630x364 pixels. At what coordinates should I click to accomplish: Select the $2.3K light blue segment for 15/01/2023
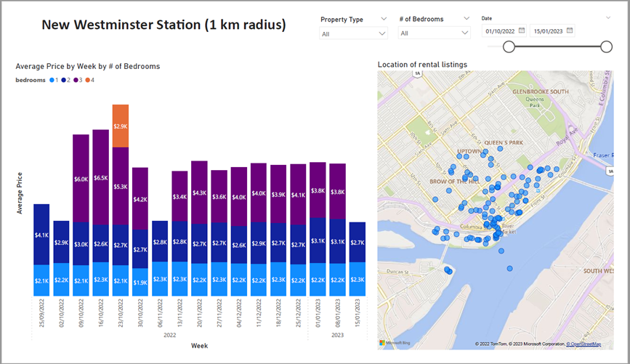pos(358,279)
